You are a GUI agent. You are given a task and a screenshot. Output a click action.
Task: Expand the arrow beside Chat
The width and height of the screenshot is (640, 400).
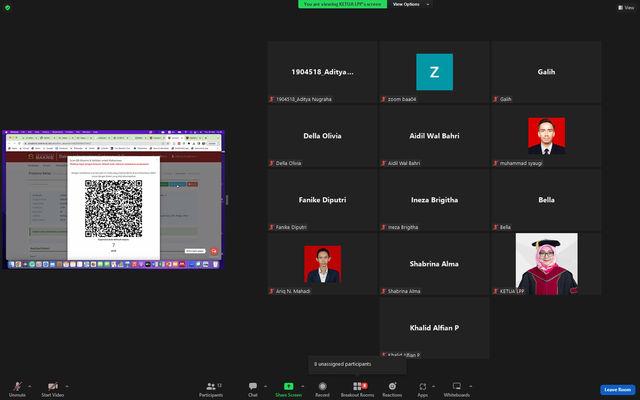265,386
